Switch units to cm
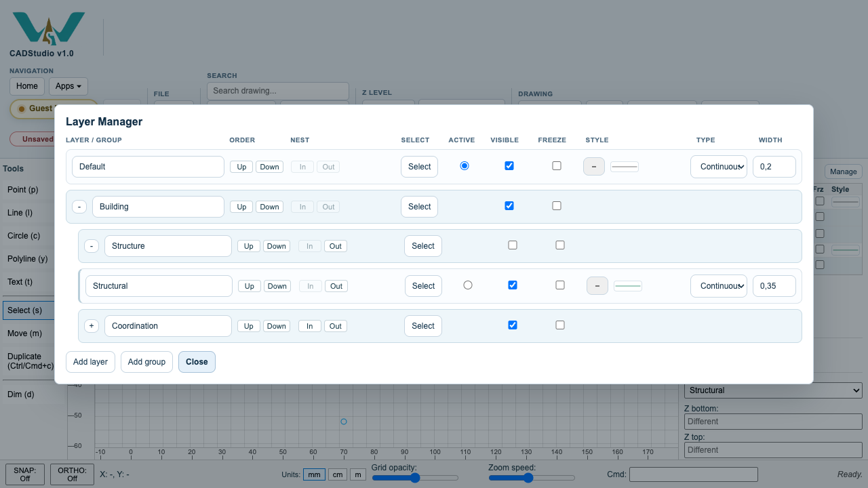Screen dimensions: 868x488 coord(337,474)
